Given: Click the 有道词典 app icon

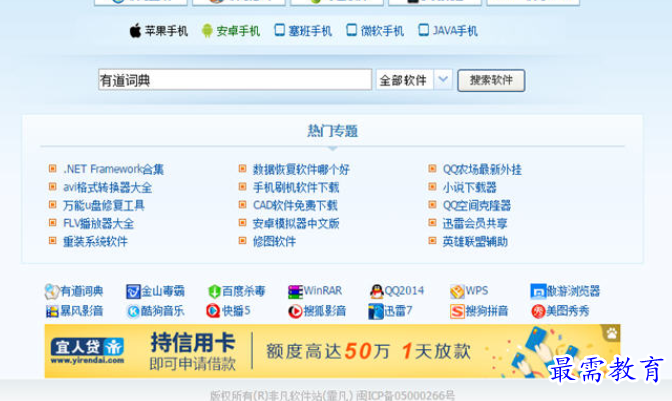Looking at the screenshot, I should [x=52, y=291].
